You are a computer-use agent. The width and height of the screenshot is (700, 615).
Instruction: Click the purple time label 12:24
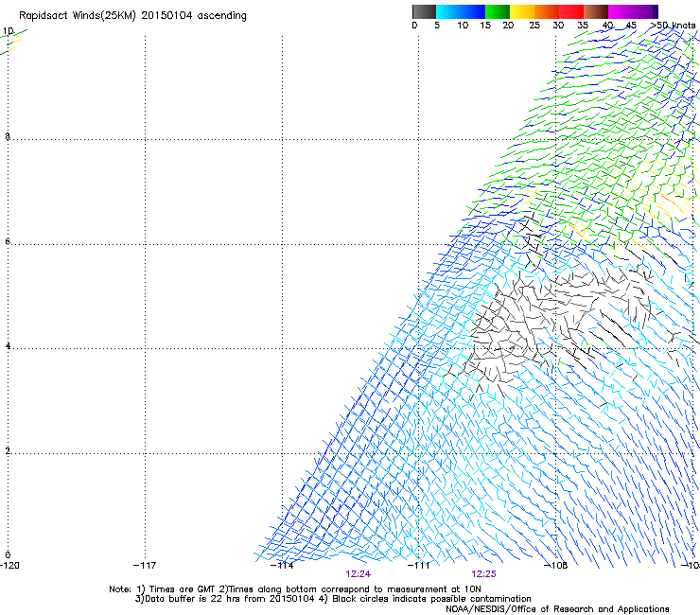point(358,574)
